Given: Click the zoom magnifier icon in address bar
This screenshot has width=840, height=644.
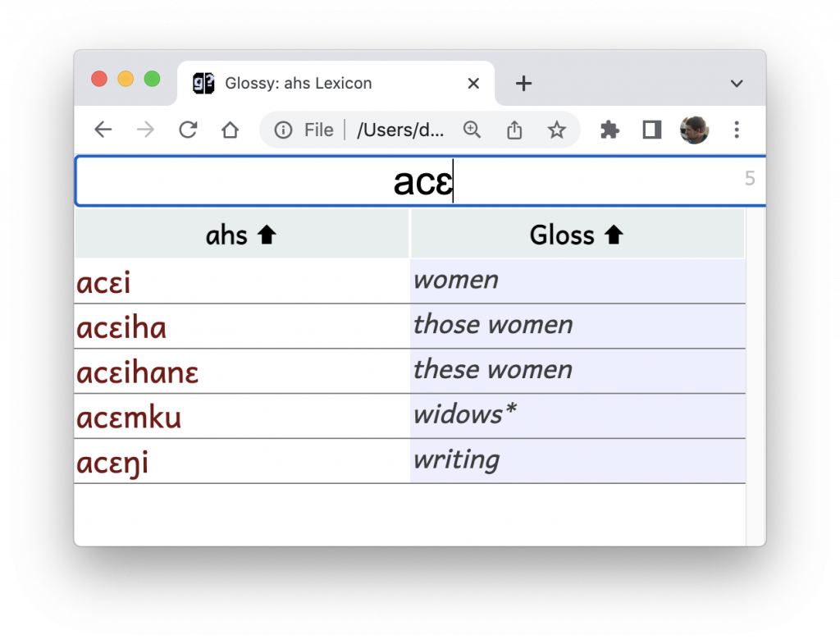Looking at the screenshot, I should click(x=472, y=130).
